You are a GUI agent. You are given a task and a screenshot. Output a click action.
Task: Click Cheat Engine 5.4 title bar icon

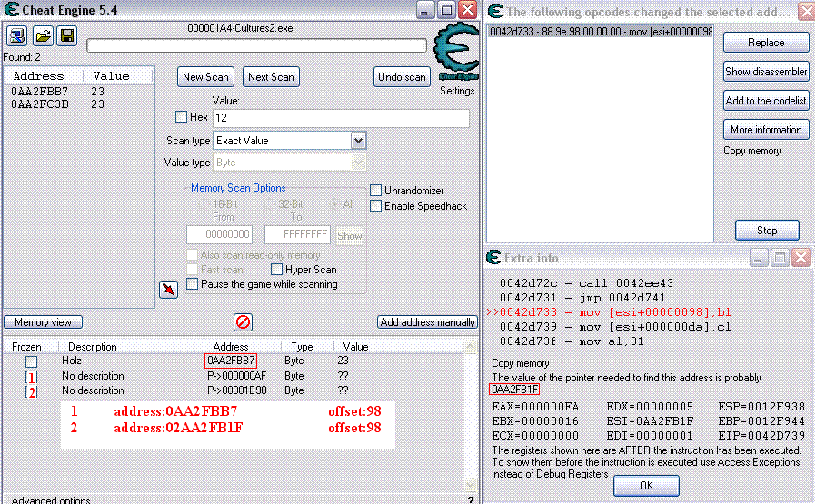(12, 9)
